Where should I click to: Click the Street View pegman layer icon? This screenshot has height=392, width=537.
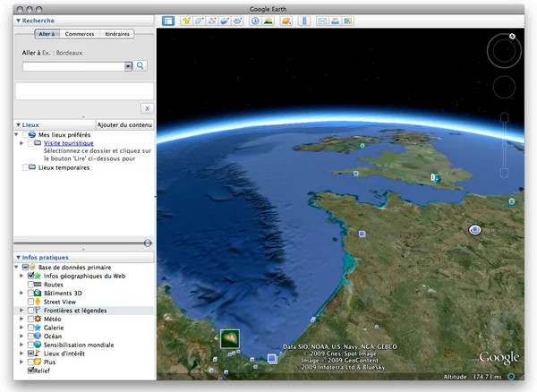[38, 302]
